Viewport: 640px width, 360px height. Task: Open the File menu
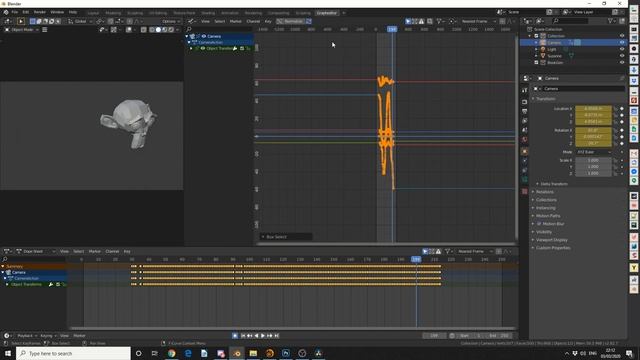(15, 12)
